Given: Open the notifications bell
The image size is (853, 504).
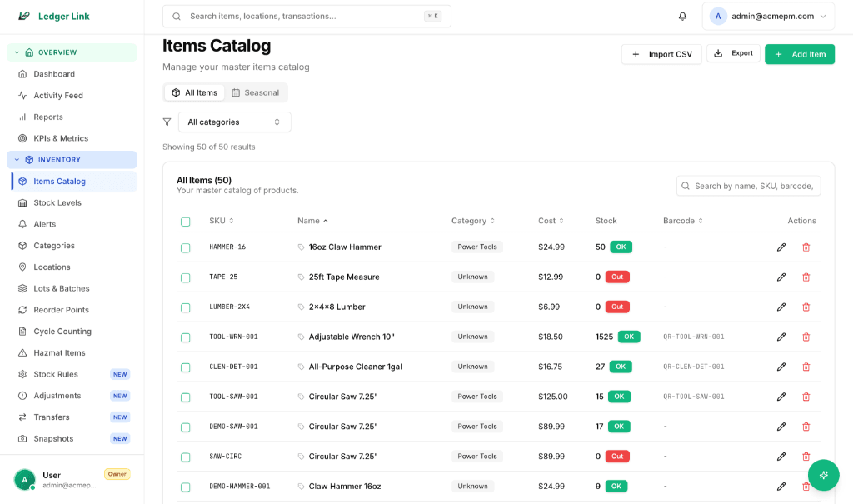Looking at the screenshot, I should [682, 16].
